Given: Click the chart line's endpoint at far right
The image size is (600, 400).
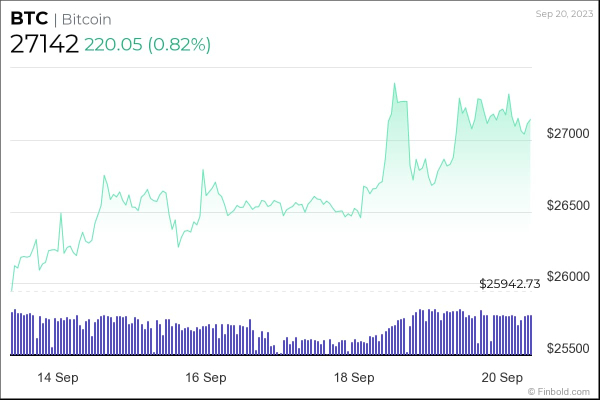Looking at the screenshot, I should [531, 119].
